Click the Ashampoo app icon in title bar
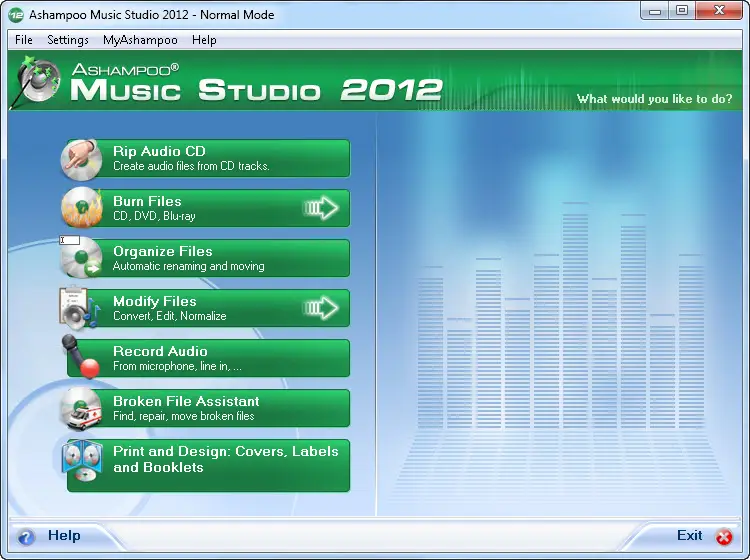This screenshot has width=750, height=560. tap(16, 15)
